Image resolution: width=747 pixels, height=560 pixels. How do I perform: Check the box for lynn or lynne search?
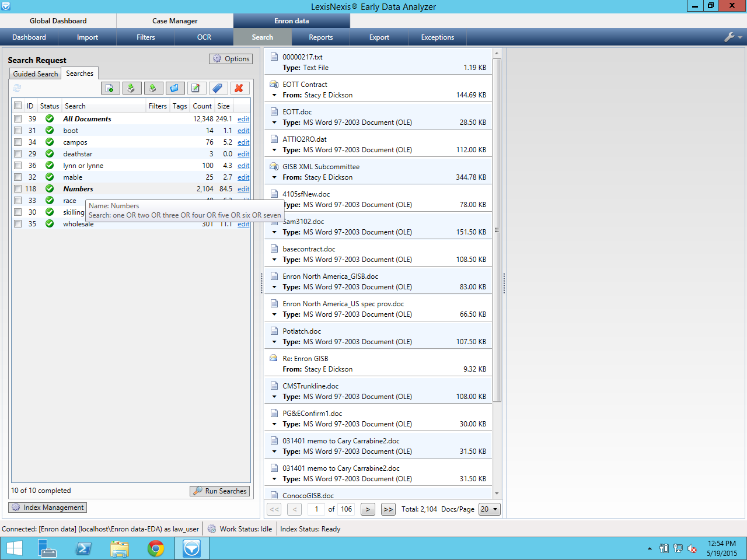pos(18,165)
